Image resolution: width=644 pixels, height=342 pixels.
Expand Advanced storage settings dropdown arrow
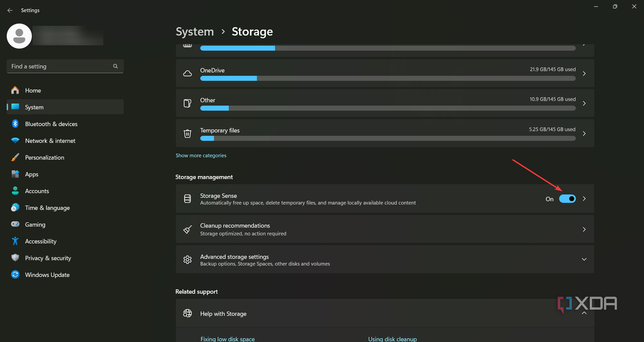(x=584, y=260)
